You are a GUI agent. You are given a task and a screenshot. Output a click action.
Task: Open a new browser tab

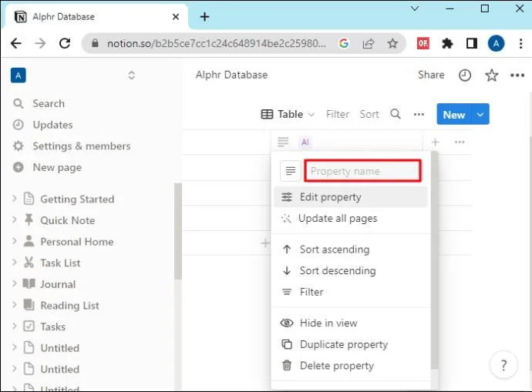(x=204, y=17)
